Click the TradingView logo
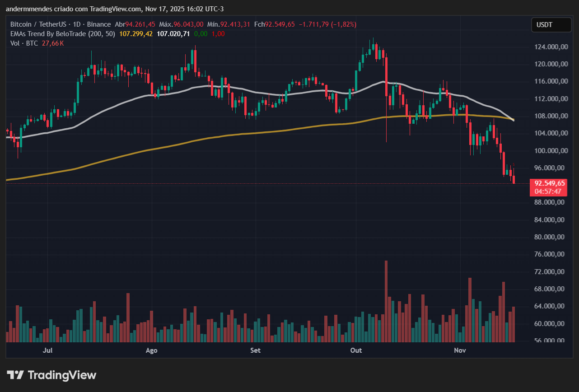Screen dimensions: 579x392 tap(51, 375)
